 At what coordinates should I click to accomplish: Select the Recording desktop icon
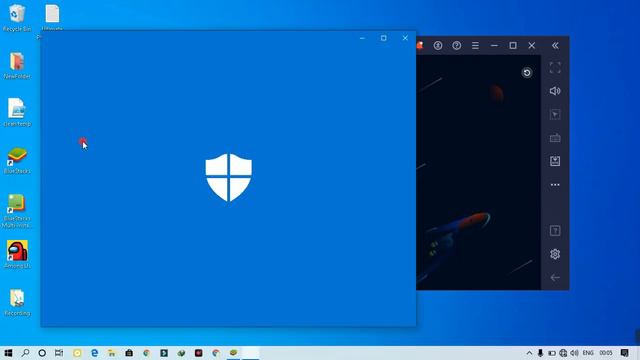tap(17, 302)
